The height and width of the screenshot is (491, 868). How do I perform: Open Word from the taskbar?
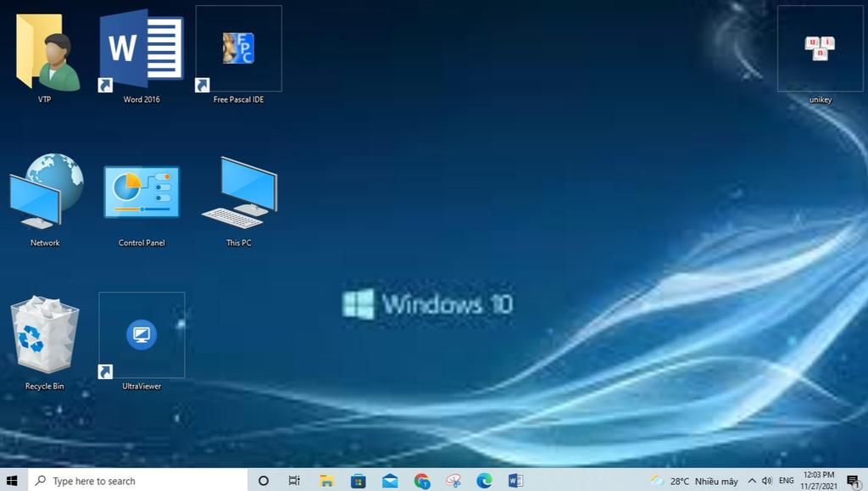point(515,481)
